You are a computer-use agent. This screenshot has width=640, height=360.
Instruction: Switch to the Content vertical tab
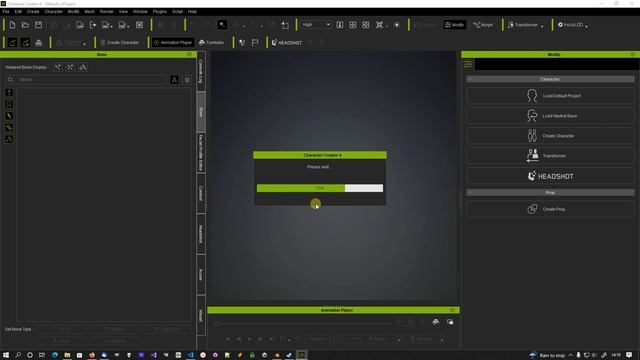(x=201, y=193)
